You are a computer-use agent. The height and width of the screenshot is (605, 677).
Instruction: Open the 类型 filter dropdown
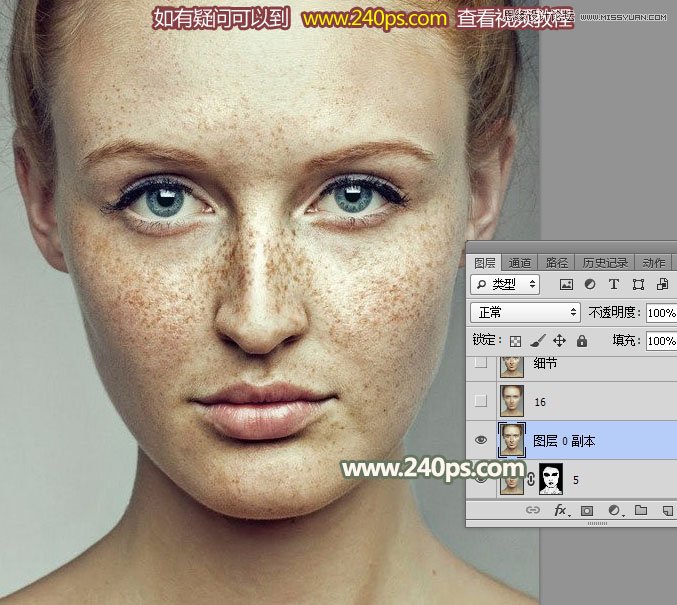[505, 285]
